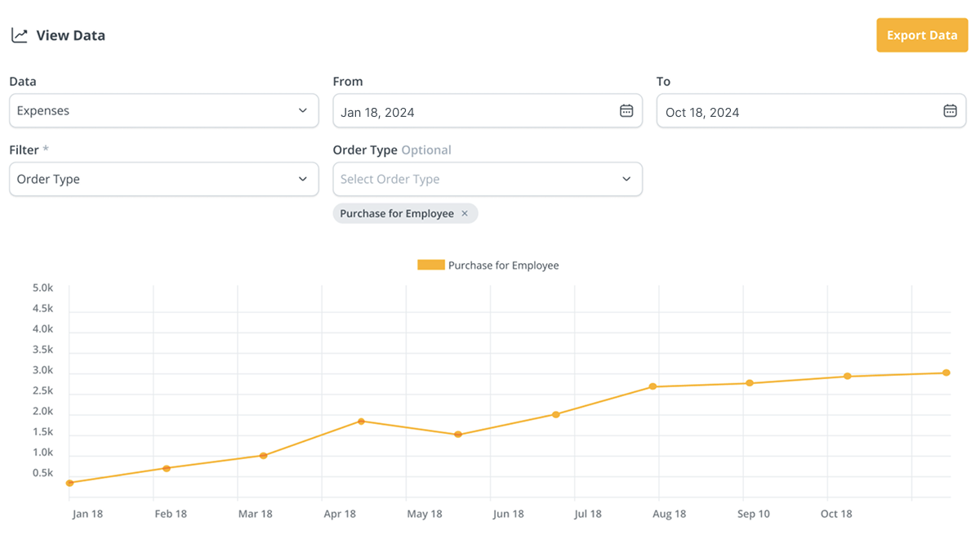This screenshot has width=980, height=540.
Task: Click the data point near Feb 18
Action: click(167, 468)
